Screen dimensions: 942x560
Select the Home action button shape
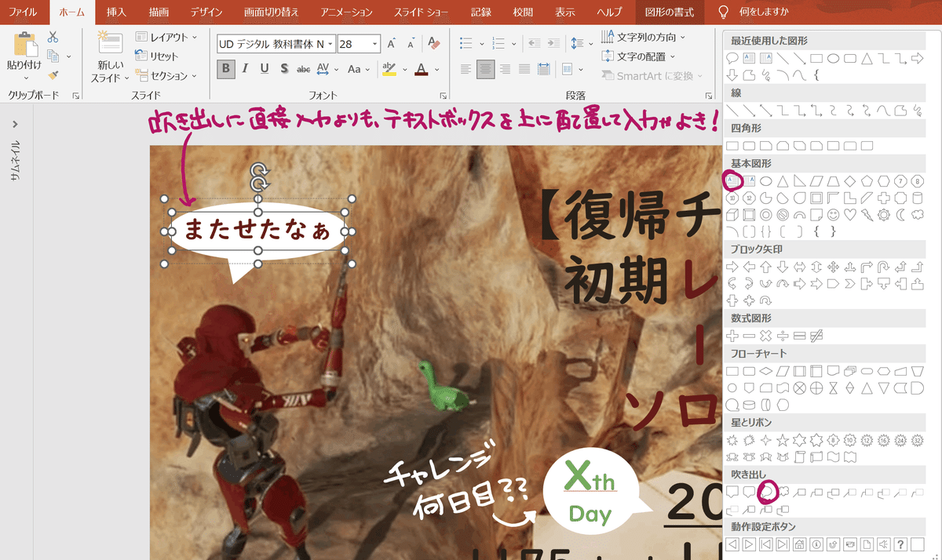tap(800, 544)
